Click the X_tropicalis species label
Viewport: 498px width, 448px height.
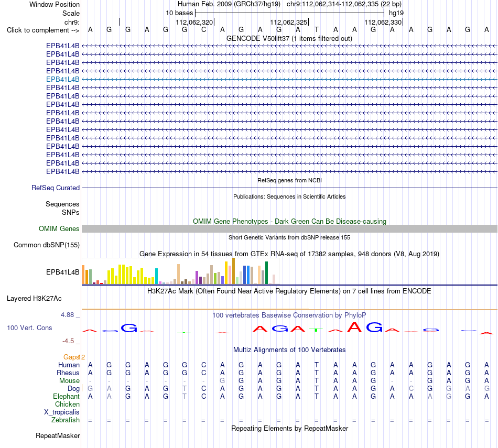[62, 412]
